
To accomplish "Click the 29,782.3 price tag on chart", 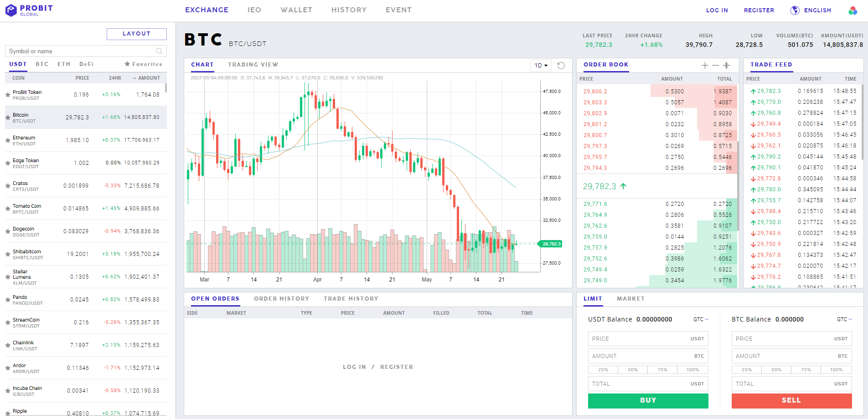I will point(551,244).
